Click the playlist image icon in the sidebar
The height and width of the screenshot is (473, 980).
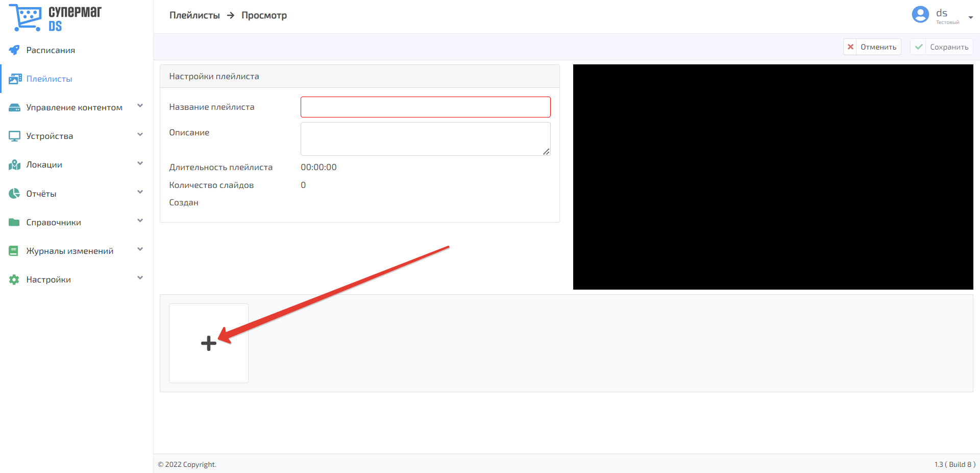15,79
